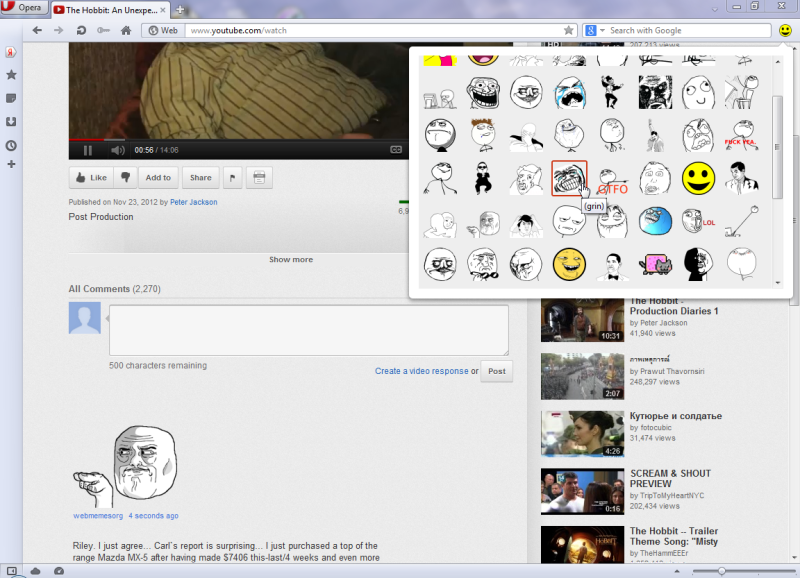Open Кутюрье и солдатье video thumbnail
This screenshot has width=800, height=578.
click(582, 434)
